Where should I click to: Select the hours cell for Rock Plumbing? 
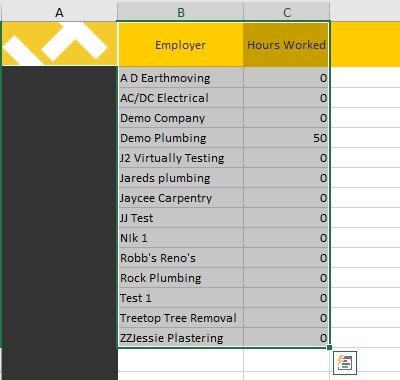(286, 278)
